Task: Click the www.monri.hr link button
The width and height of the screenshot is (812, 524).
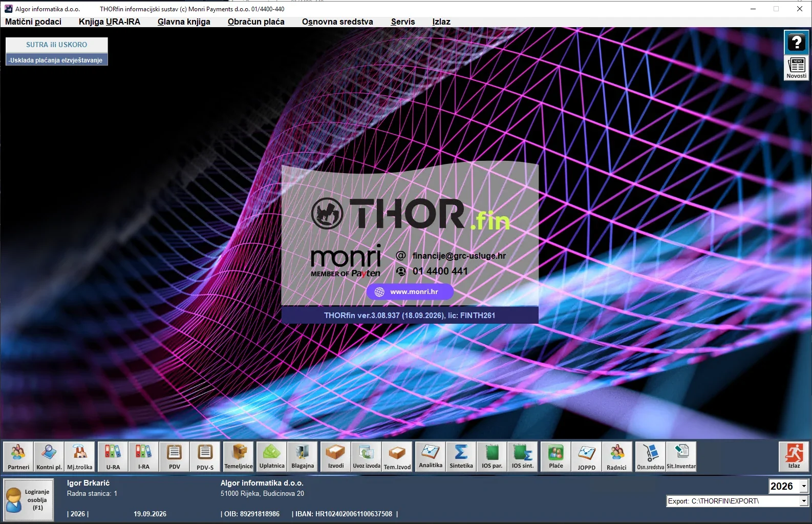Action: click(x=410, y=292)
